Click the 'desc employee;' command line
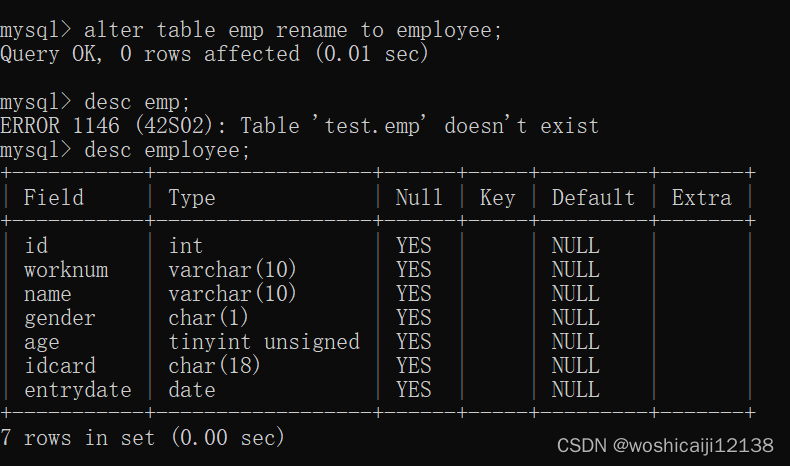 125,151
